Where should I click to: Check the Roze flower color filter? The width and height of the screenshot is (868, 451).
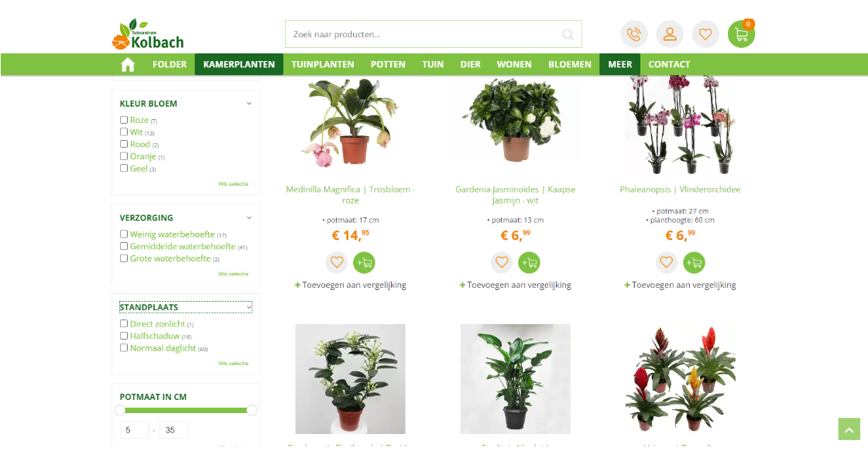124,120
